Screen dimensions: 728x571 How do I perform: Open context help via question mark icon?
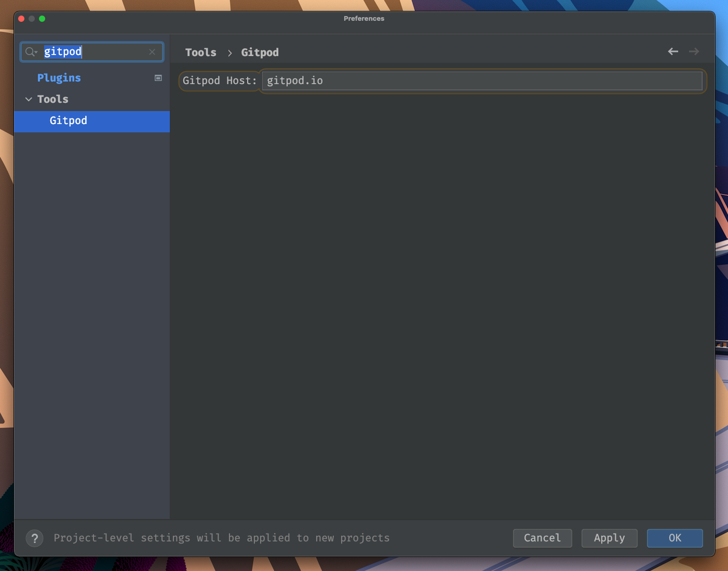34,538
